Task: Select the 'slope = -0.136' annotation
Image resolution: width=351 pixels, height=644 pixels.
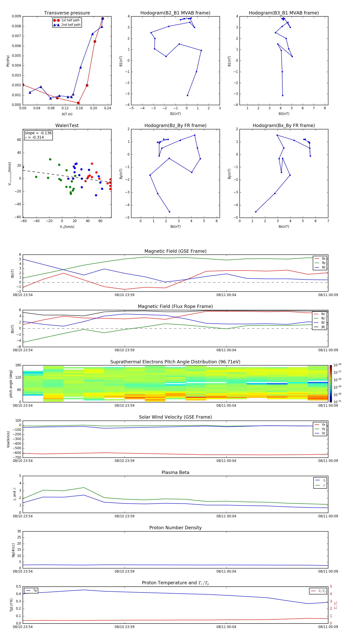Action: (x=38, y=133)
